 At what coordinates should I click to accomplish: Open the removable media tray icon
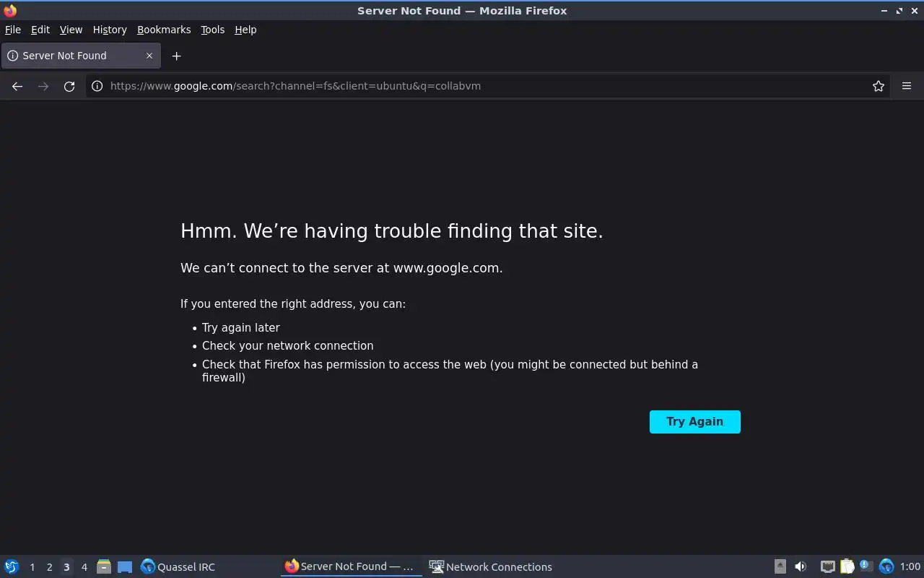pyautogui.click(x=780, y=567)
